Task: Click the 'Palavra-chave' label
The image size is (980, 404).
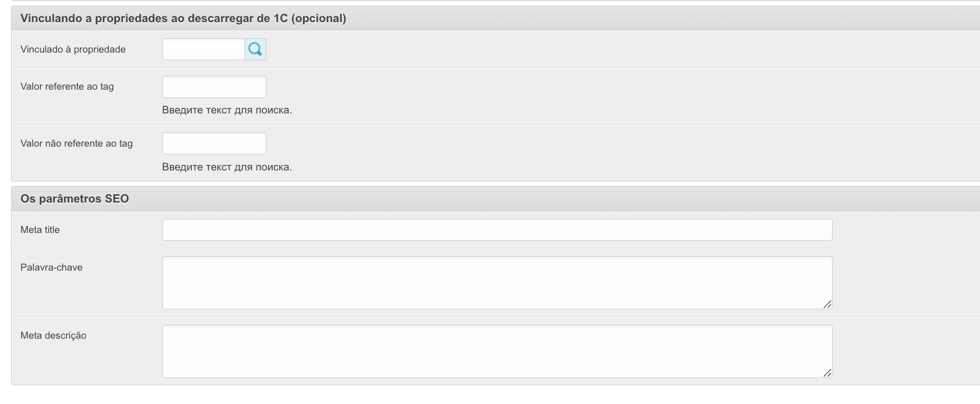Action: click(x=51, y=267)
